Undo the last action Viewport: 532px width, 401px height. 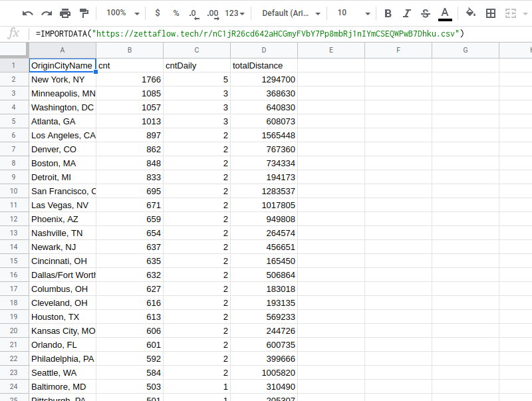pos(27,13)
